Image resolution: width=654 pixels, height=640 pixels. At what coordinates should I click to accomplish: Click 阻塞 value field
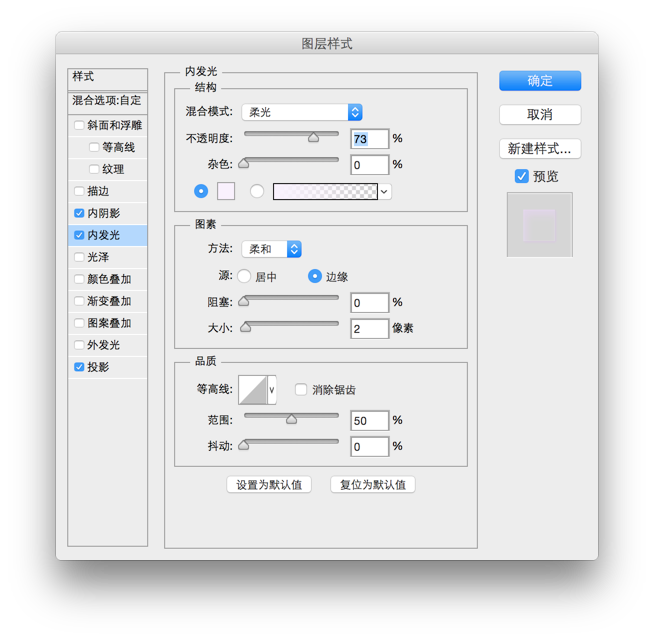370,302
